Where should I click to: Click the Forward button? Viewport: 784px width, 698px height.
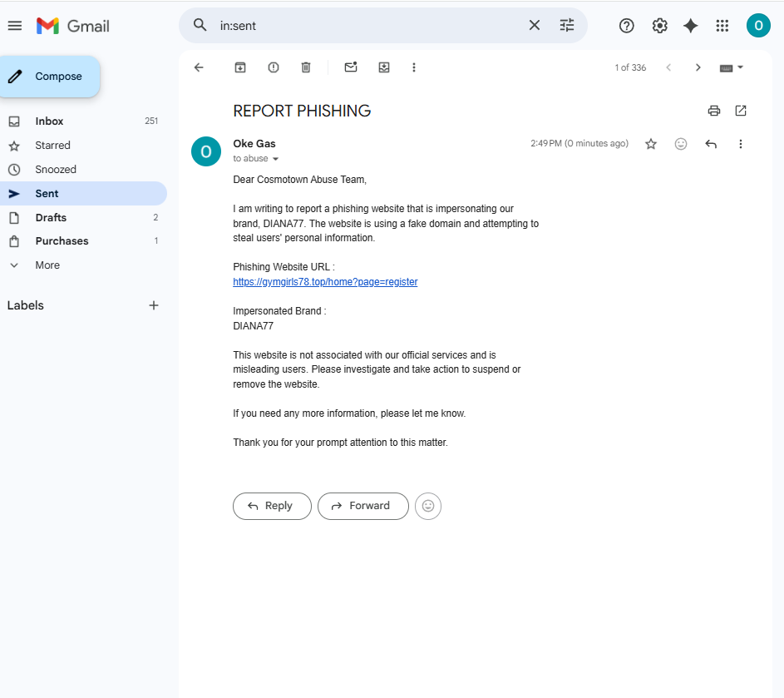coord(363,506)
